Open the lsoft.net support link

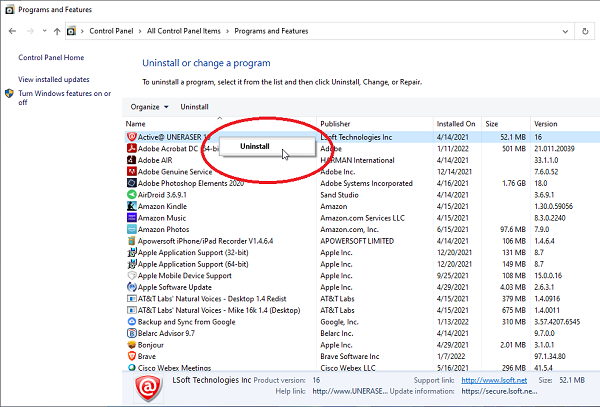pyautogui.click(x=494, y=380)
